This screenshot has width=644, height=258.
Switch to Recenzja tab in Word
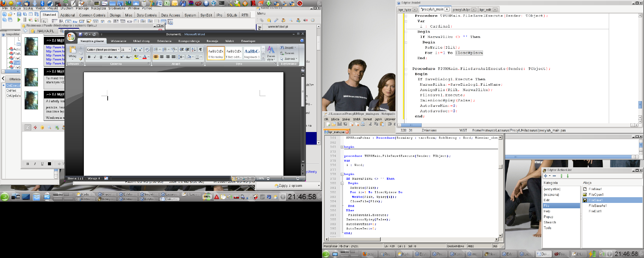tap(212, 41)
